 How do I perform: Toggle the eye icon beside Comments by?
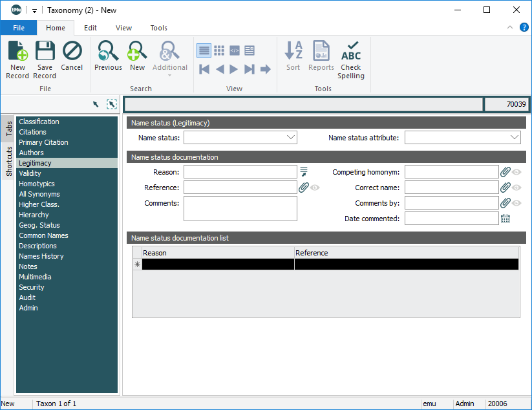(516, 203)
